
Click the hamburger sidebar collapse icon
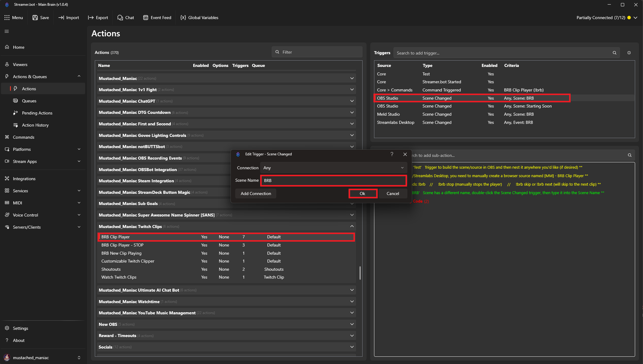tap(7, 31)
